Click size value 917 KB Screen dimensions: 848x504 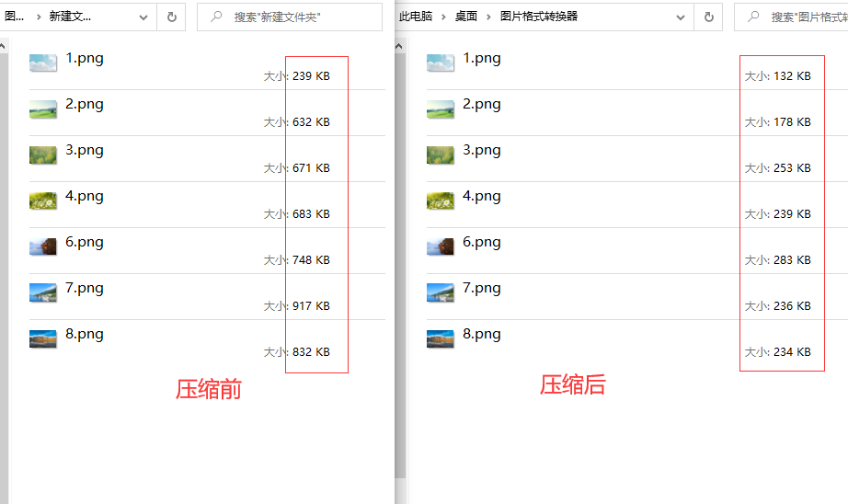tap(312, 306)
